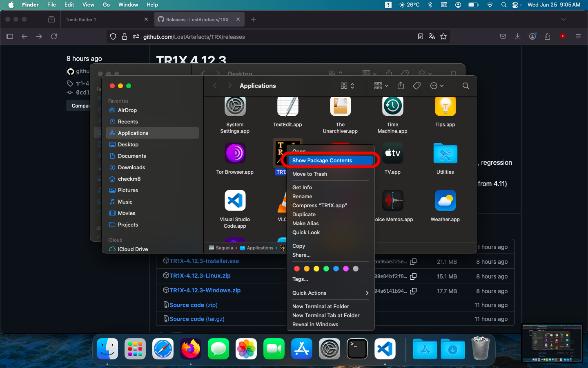This screenshot has height=368, width=588.
Task: Open Firefox downloads panel
Action: [x=517, y=36]
